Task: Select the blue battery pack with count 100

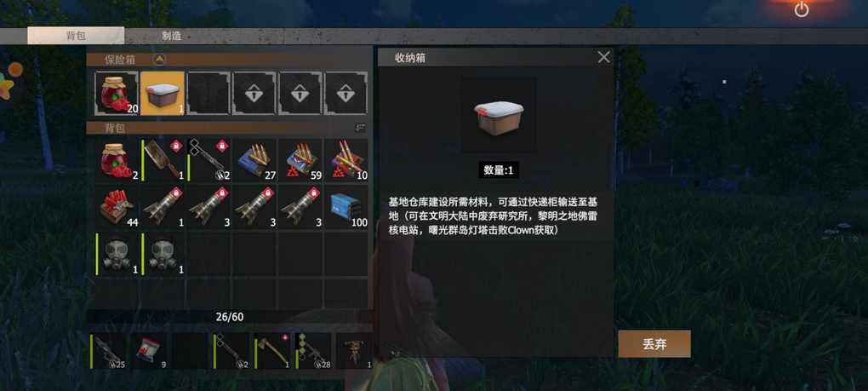Action: tap(346, 207)
